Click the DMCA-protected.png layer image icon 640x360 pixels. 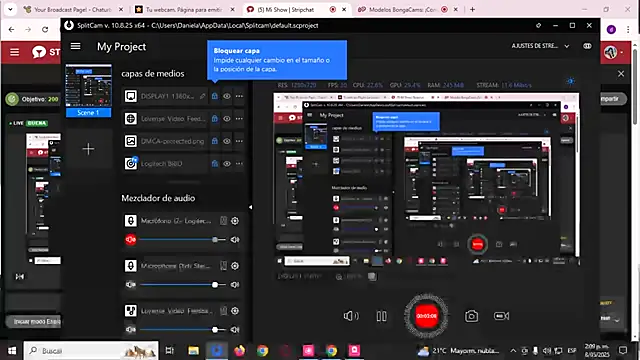point(131,141)
